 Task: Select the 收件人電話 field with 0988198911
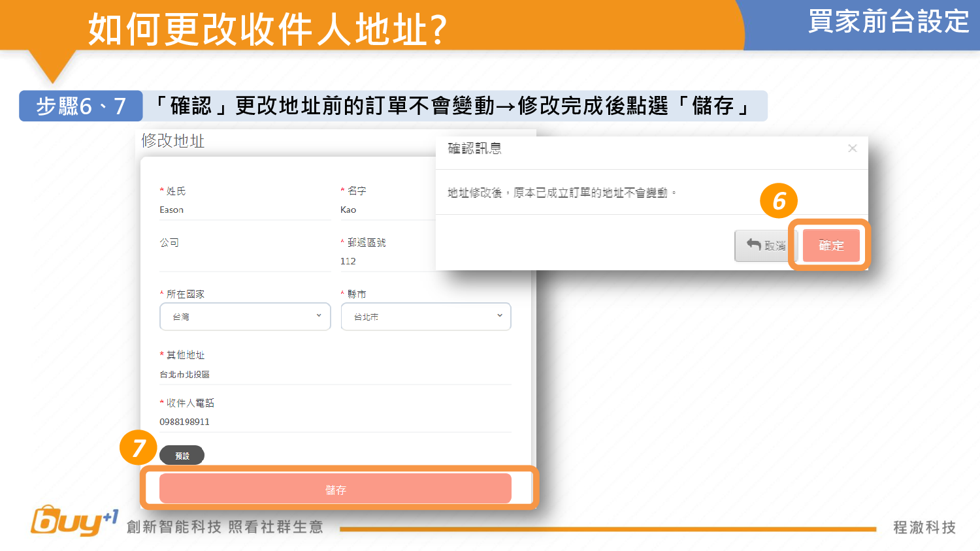click(x=335, y=422)
